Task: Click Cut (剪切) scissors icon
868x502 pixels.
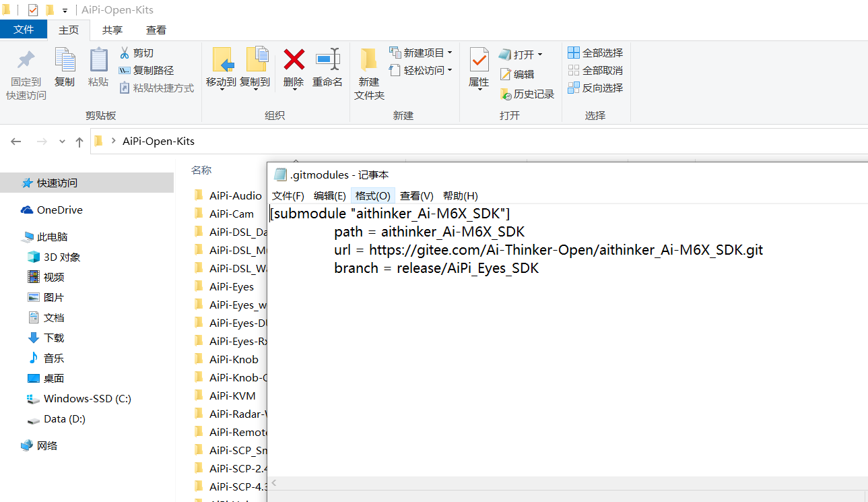Action: pos(125,53)
